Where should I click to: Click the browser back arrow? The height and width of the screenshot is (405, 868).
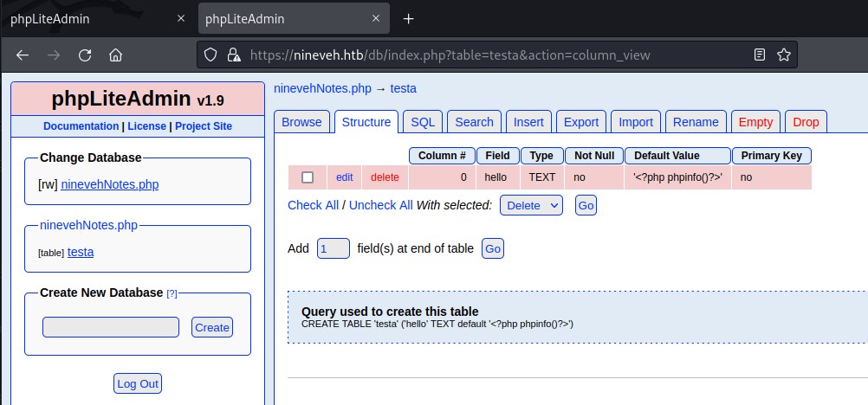click(23, 55)
